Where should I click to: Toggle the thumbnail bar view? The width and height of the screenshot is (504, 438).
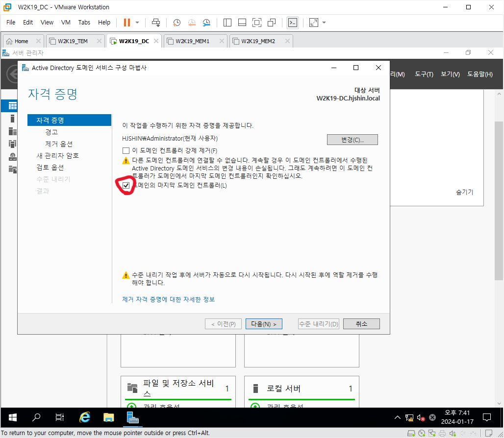[242, 23]
